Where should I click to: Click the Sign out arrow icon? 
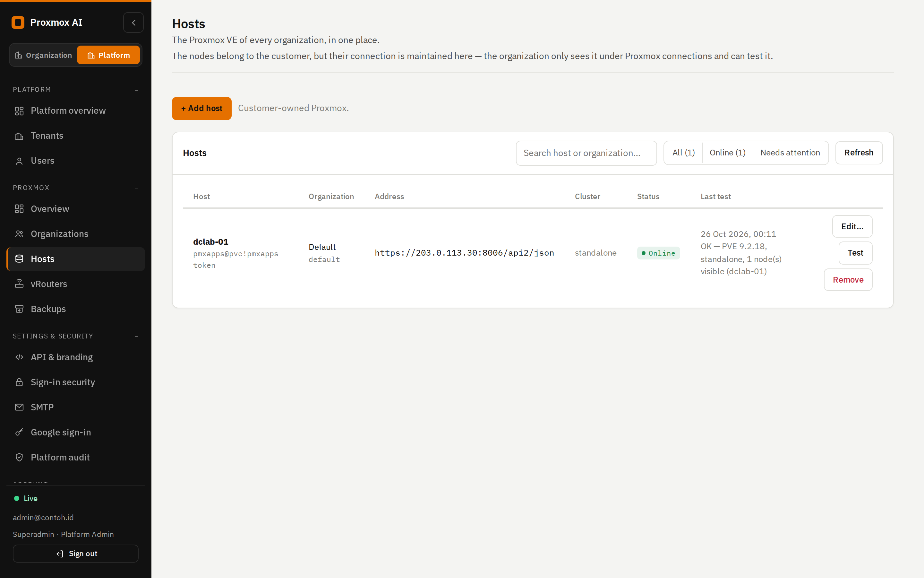pos(60,554)
